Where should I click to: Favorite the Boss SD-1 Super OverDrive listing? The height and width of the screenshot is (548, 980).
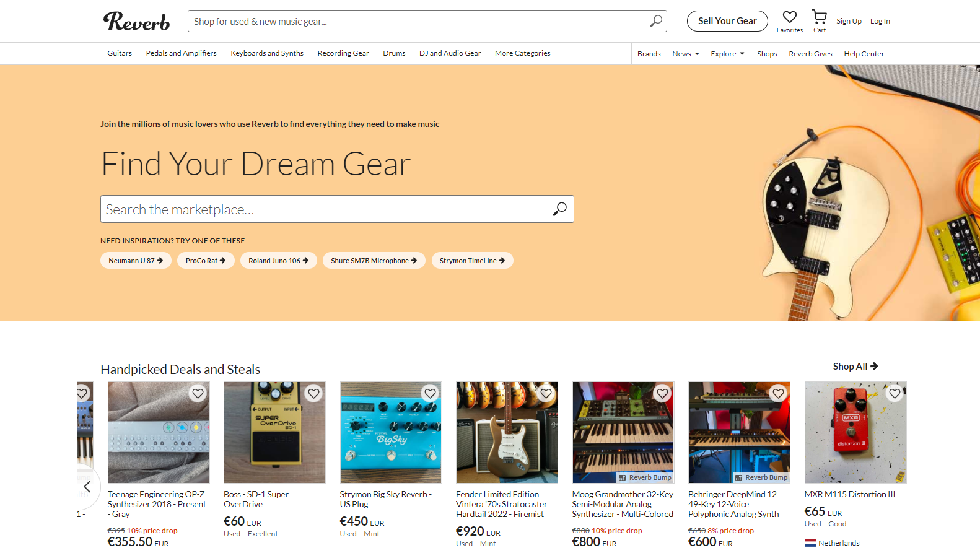pos(314,393)
